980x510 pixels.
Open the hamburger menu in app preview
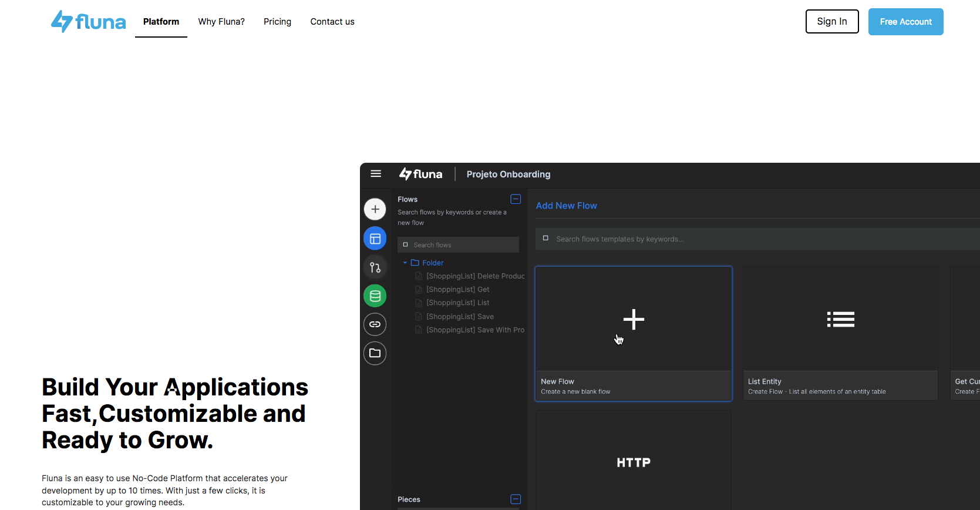point(376,174)
